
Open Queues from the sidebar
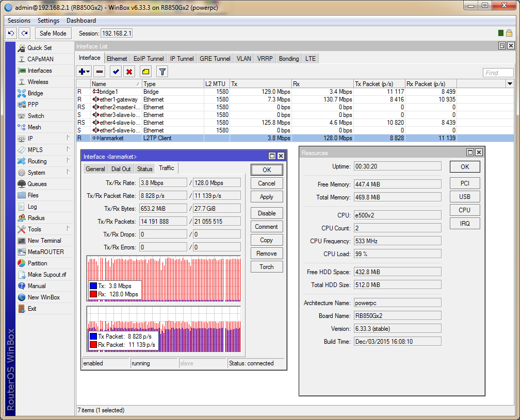(36, 184)
